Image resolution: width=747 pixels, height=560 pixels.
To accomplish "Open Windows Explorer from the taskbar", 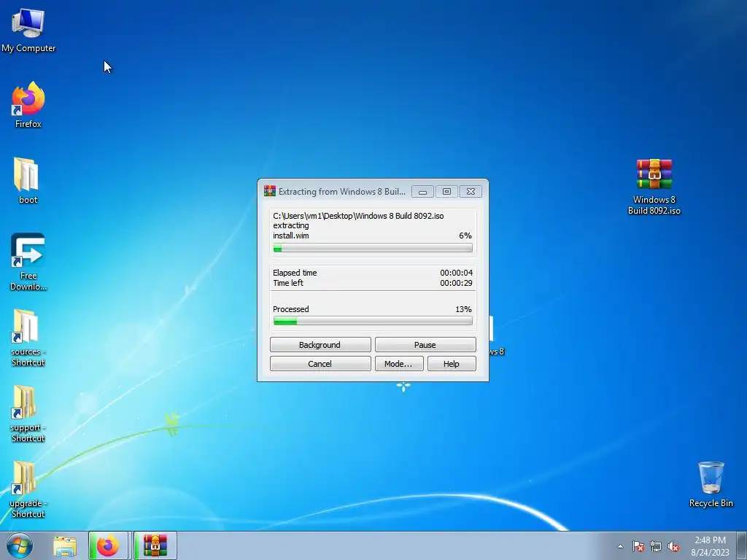I will pos(65,546).
